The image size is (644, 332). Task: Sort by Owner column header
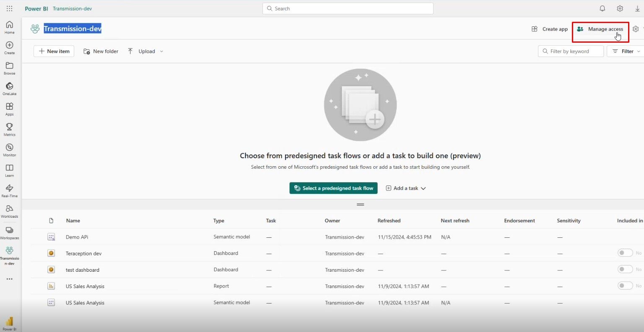(x=332, y=221)
